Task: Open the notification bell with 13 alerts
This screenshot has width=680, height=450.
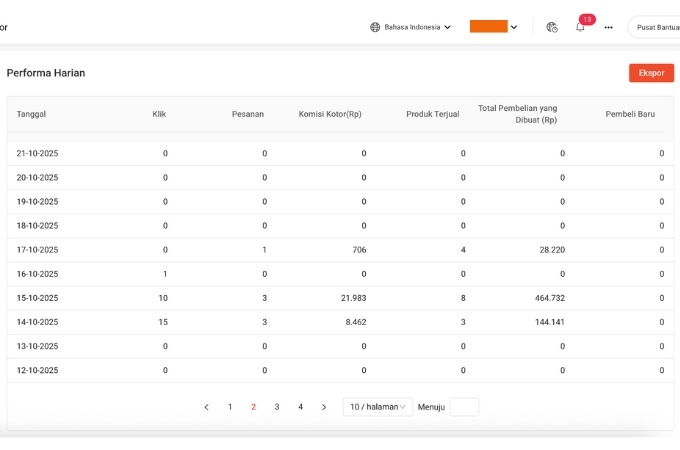Action: pyautogui.click(x=580, y=28)
